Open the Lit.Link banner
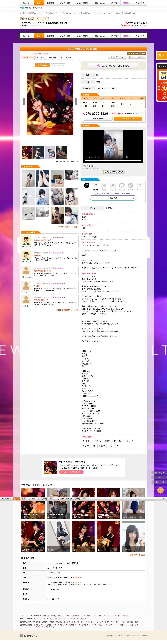167x644 pixels. click(x=113, y=198)
